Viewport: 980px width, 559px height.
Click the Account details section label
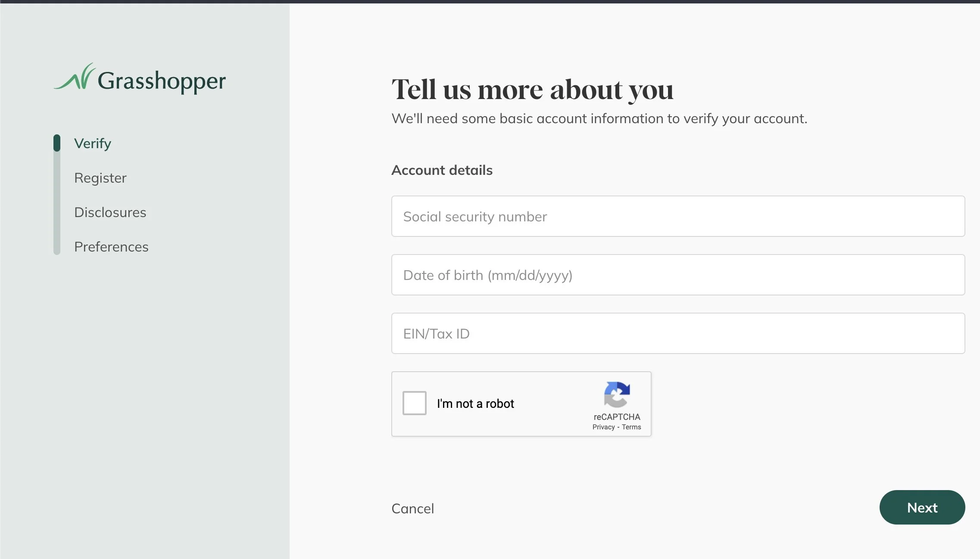[x=442, y=170]
